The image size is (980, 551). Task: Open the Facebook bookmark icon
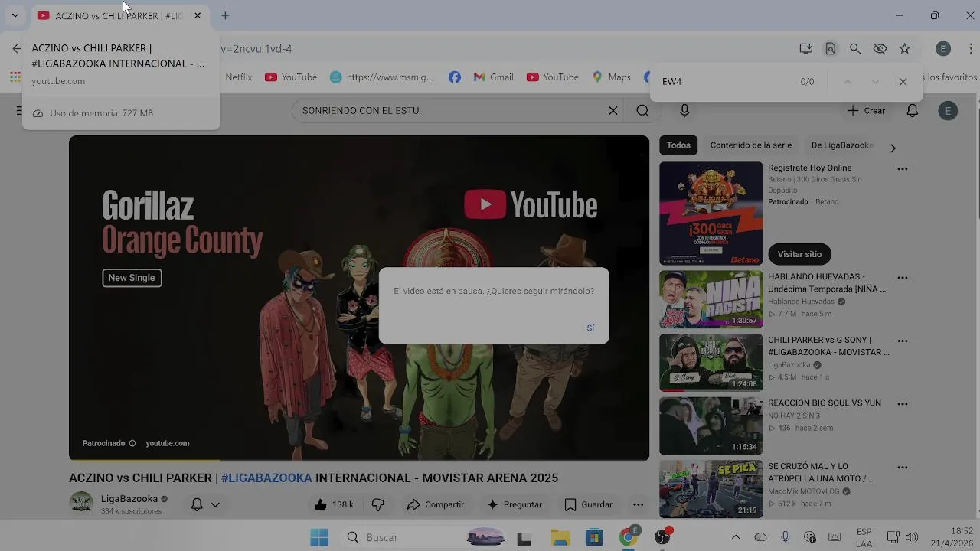click(455, 77)
